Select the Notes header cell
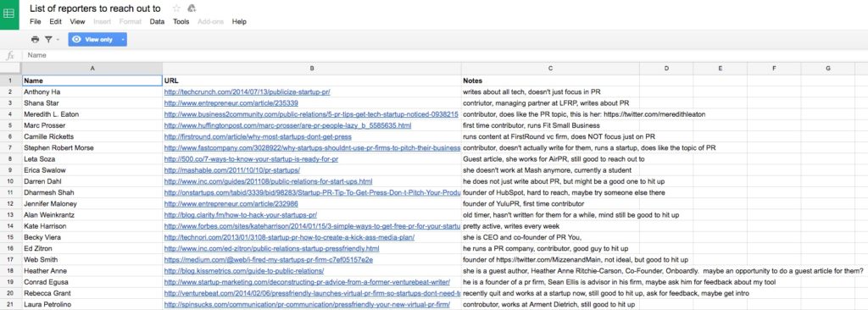Screen dimensions: 868x310 (550, 80)
